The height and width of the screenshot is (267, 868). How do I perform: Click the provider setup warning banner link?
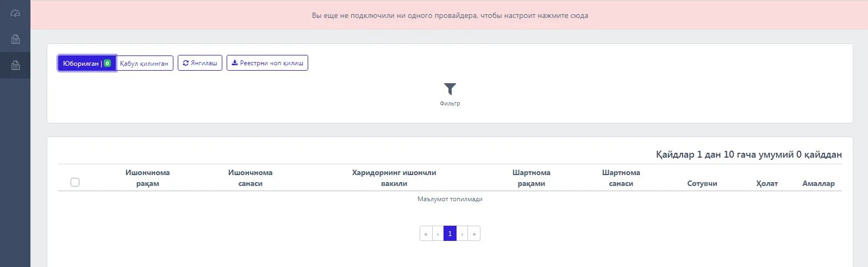point(449,16)
